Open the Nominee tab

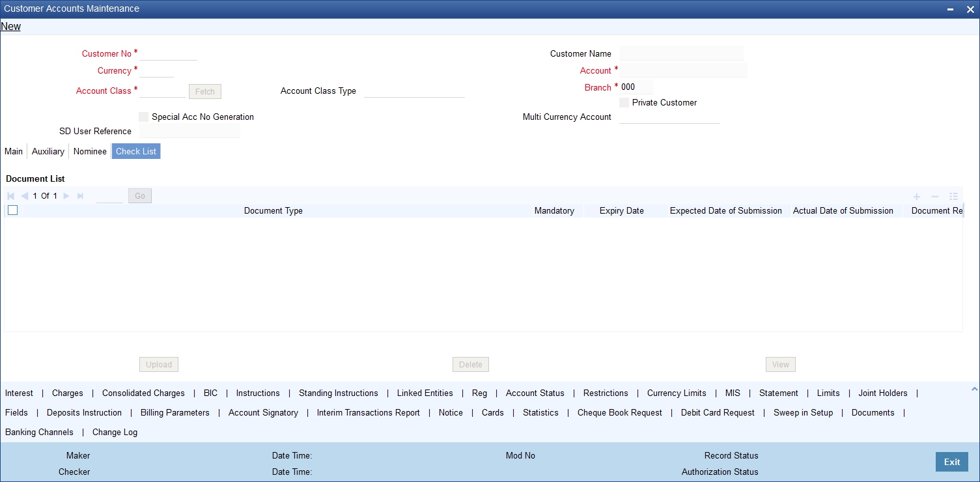pyautogui.click(x=90, y=151)
